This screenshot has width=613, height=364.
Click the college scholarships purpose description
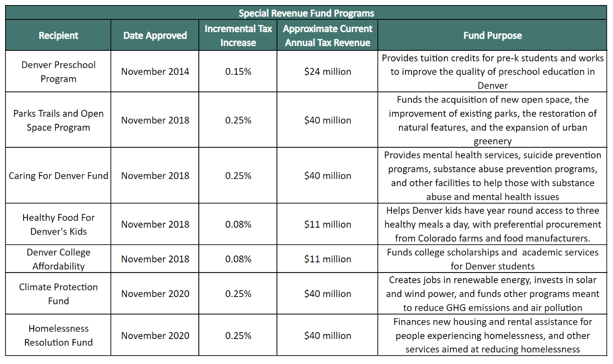click(492, 259)
